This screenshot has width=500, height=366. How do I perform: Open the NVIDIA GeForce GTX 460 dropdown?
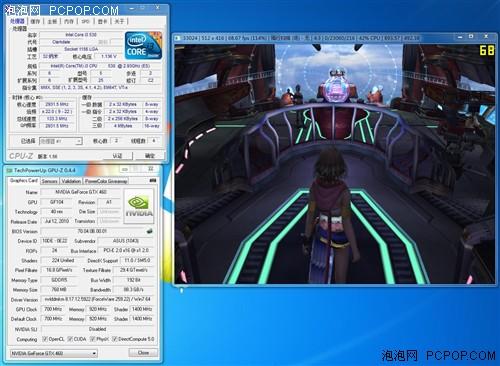pyautogui.click(x=54, y=353)
